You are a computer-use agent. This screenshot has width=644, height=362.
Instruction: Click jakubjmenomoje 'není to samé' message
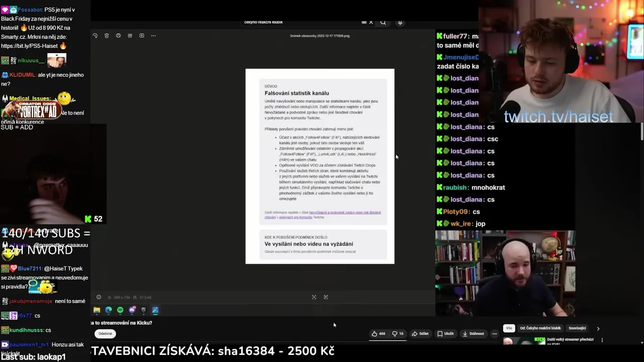[43, 301]
